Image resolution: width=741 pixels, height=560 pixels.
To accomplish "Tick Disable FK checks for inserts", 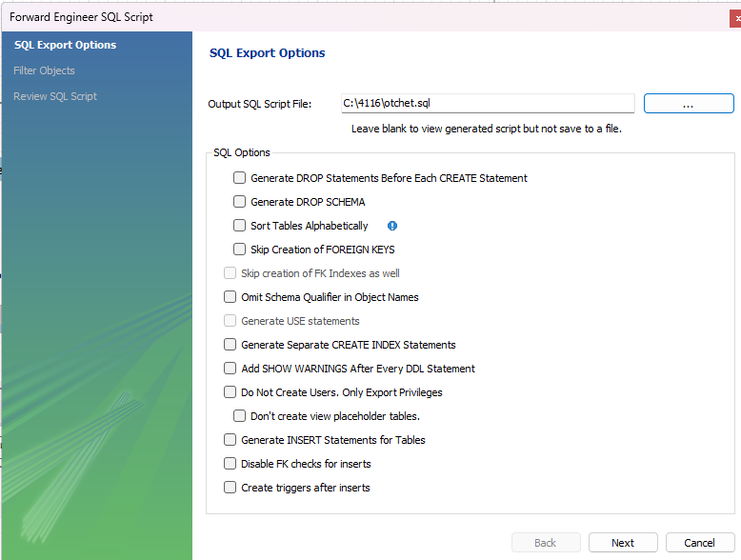I will (x=230, y=463).
